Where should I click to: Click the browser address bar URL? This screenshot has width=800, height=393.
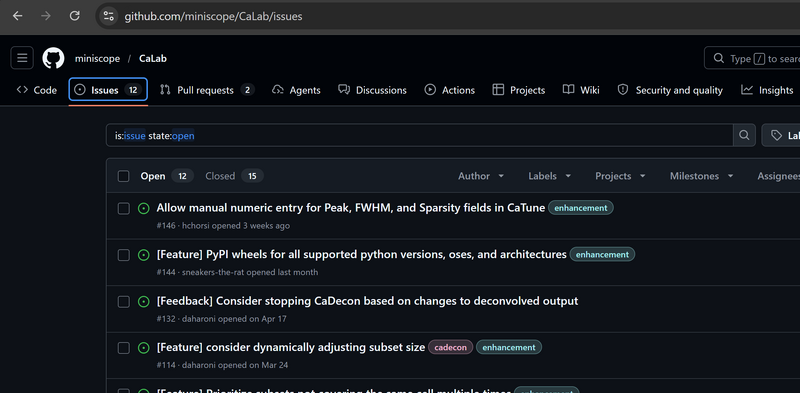pyautogui.click(x=213, y=16)
